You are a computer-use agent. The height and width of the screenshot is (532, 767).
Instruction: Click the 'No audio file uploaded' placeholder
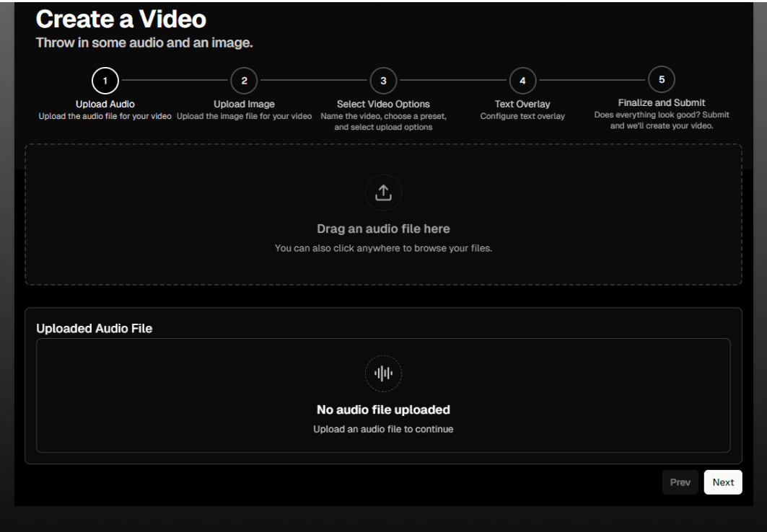[x=383, y=409]
